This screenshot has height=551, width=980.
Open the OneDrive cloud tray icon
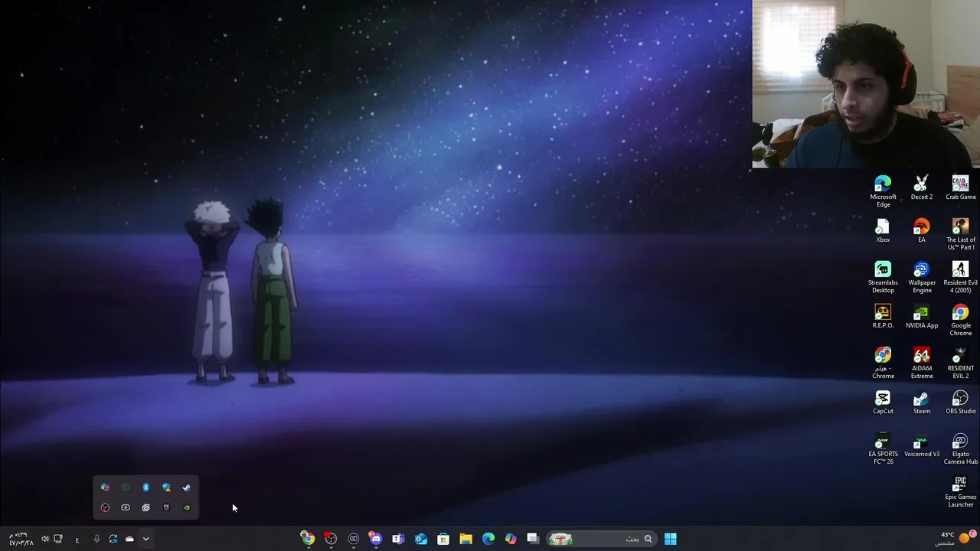pyautogui.click(x=129, y=539)
